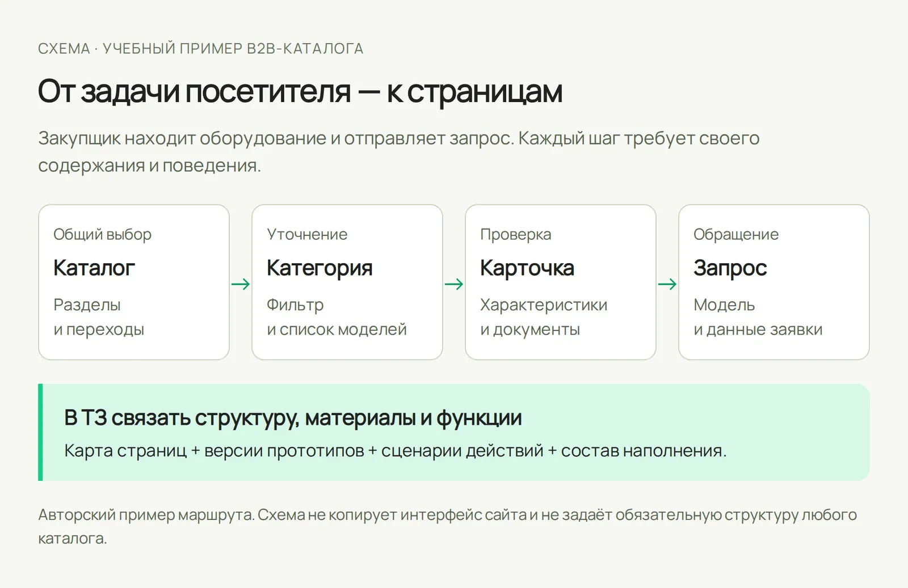Click the label Проверка

[x=515, y=234]
